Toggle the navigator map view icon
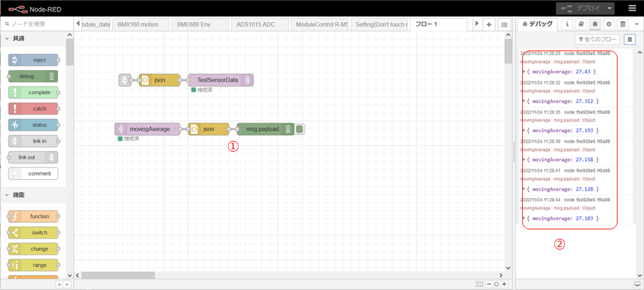The height and width of the screenshot is (290, 644). [480, 284]
